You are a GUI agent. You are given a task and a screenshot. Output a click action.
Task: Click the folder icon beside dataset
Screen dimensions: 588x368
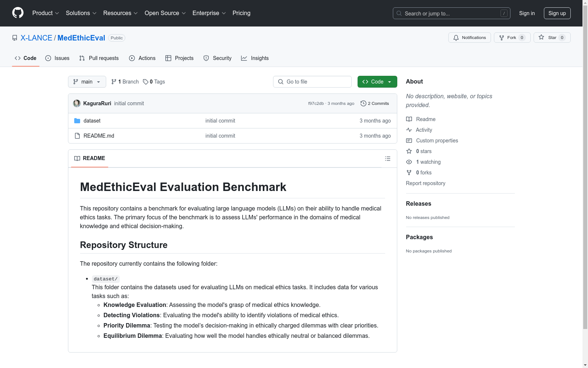tap(77, 121)
